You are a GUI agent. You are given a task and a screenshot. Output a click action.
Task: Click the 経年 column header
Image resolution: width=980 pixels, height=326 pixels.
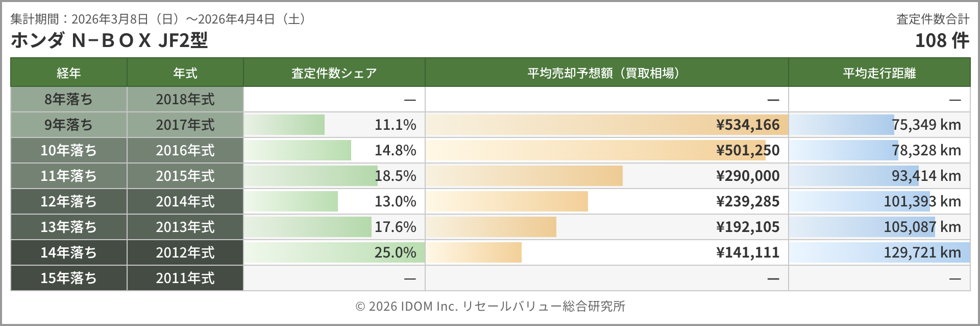[68, 73]
